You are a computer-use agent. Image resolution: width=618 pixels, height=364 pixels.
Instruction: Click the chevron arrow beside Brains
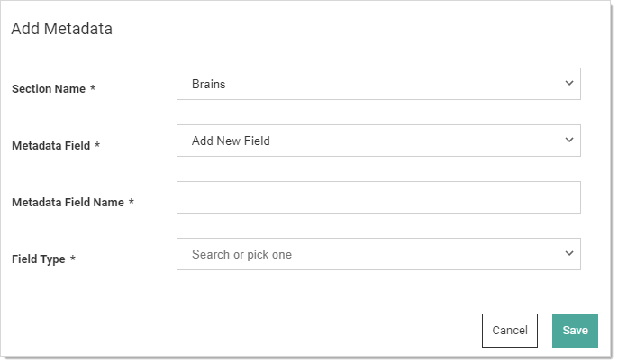pos(568,83)
